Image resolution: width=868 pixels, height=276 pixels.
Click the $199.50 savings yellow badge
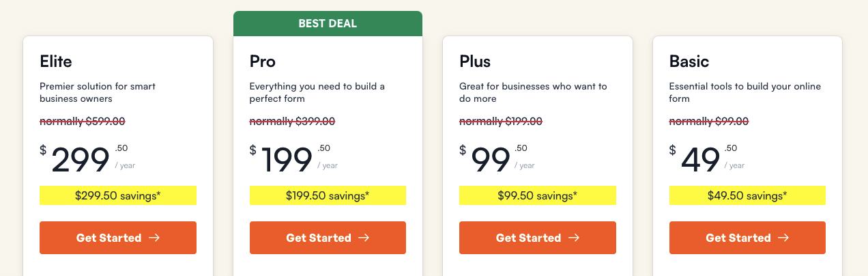(x=328, y=195)
